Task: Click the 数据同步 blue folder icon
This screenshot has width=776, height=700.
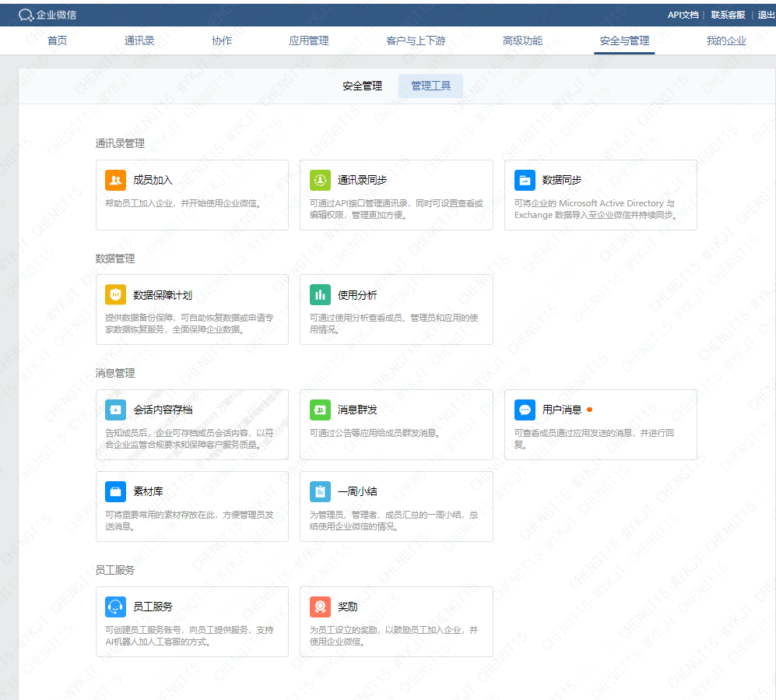Action: [x=525, y=180]
